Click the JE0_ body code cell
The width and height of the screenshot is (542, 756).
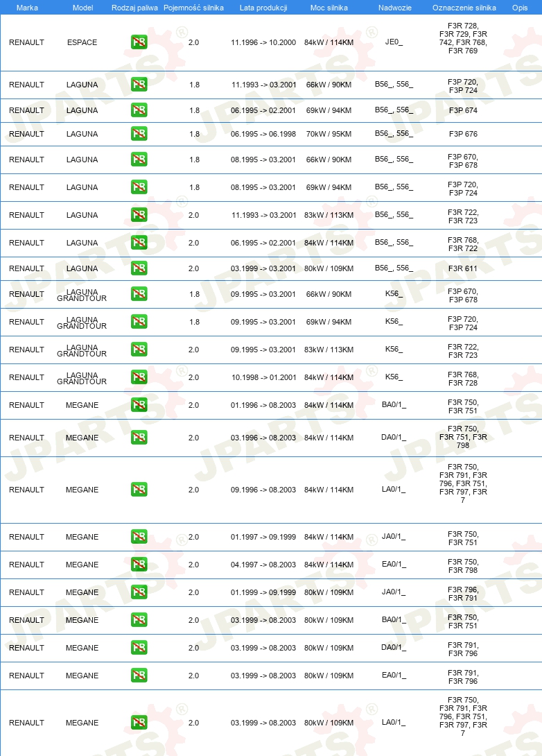pyautogui.click(x=394, y=42)
